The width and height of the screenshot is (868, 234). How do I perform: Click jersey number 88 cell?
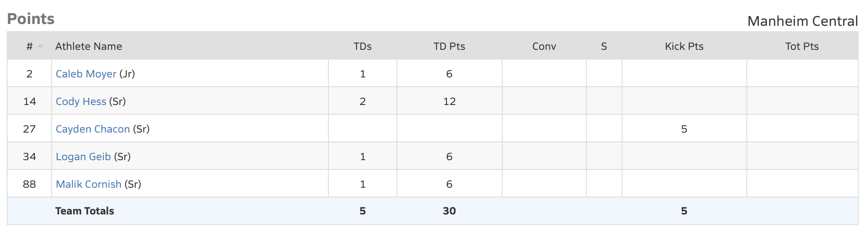29,184
